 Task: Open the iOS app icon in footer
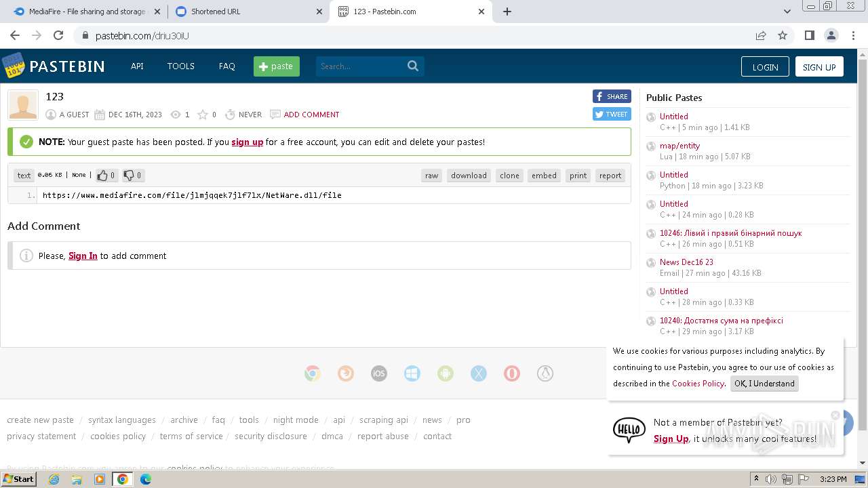pos(379,373)
